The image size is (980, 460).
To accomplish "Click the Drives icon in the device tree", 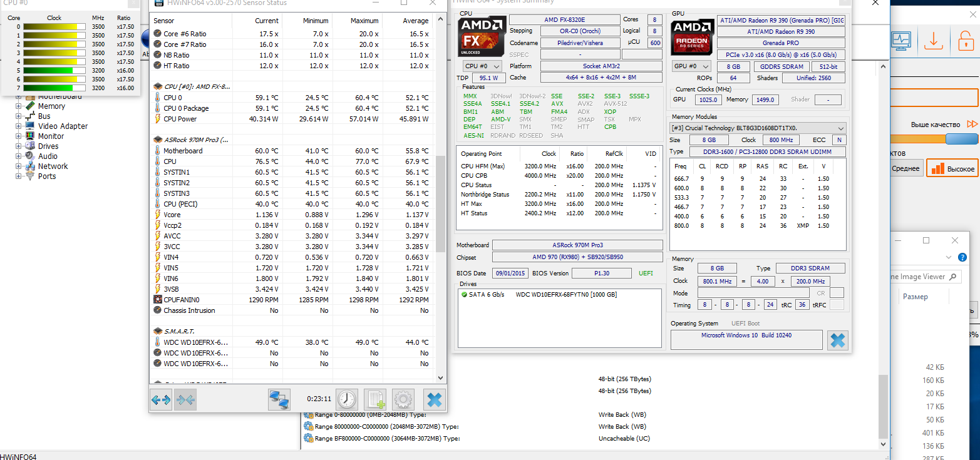I will point(30,146).
